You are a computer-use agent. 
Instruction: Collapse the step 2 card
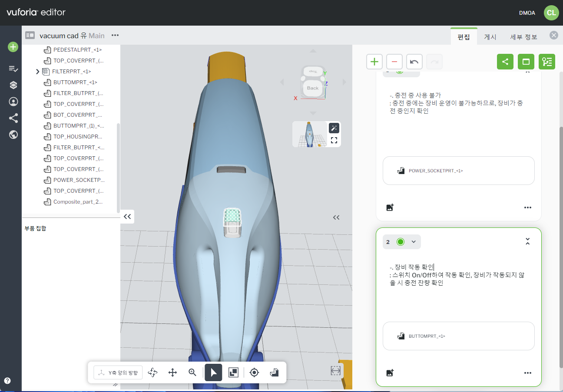pyautogui.click(x=527, y=242)
